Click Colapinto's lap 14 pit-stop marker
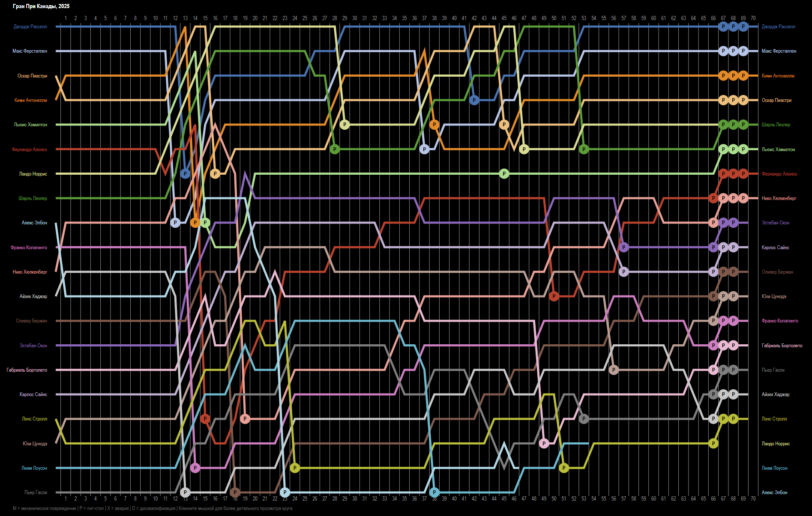 (195, 468)
